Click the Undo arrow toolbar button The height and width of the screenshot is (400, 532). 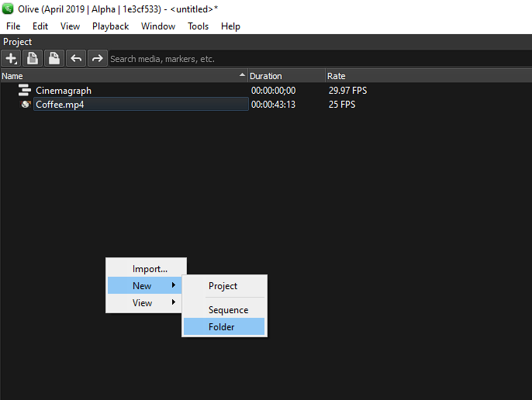click(76, 58)
